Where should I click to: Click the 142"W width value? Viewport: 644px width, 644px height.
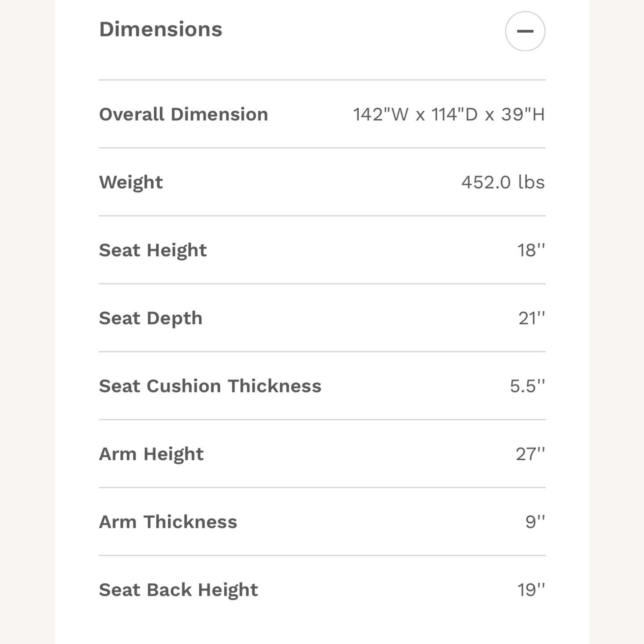[x=380, y=115]
